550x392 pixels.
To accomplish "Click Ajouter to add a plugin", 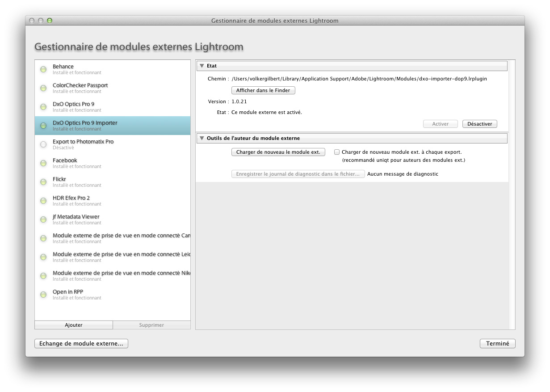I will click(x=74, y=325).
